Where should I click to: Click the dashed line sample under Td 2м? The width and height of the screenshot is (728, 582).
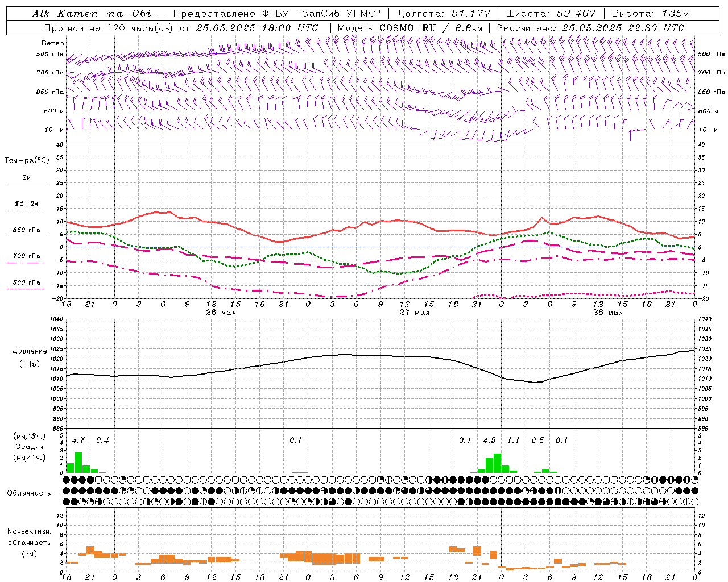coord(26,210)
